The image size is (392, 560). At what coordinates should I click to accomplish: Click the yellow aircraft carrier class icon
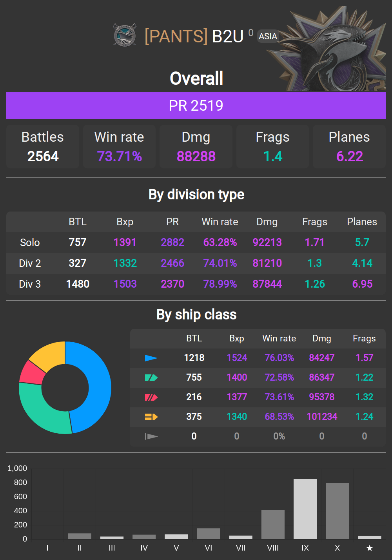[151, 417]
